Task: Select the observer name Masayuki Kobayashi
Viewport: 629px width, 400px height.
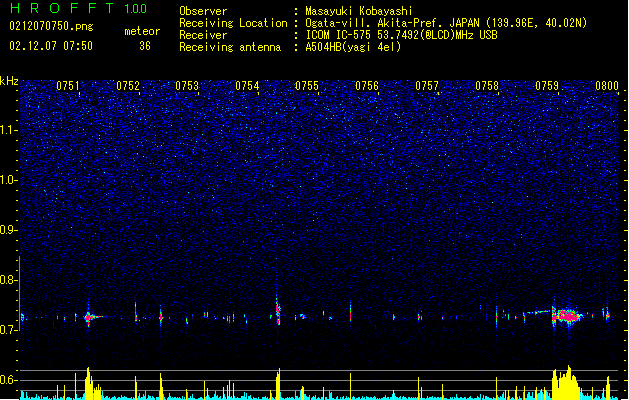Action: [359, 11]
